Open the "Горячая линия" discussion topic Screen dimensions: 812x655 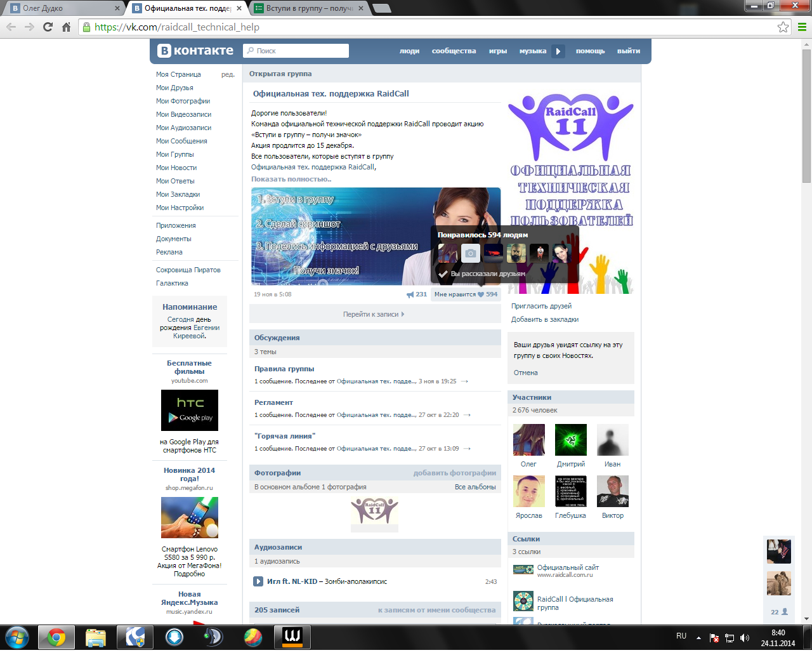coord(285,436)
